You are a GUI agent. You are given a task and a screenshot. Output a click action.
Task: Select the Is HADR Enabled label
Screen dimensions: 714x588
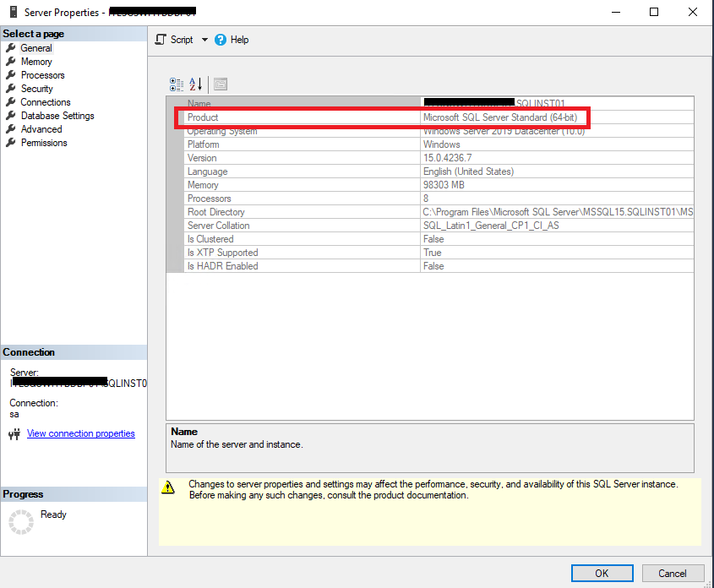[x=223, y=266]
